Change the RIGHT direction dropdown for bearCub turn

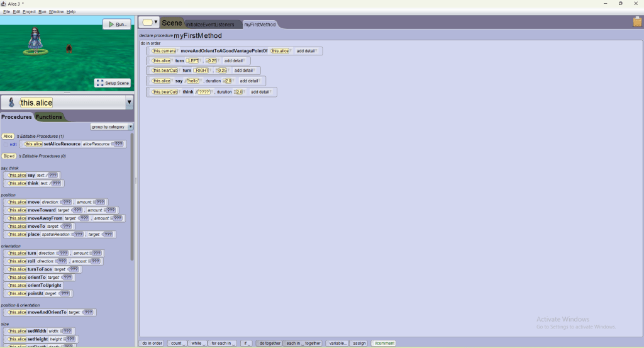pos(202,70)
